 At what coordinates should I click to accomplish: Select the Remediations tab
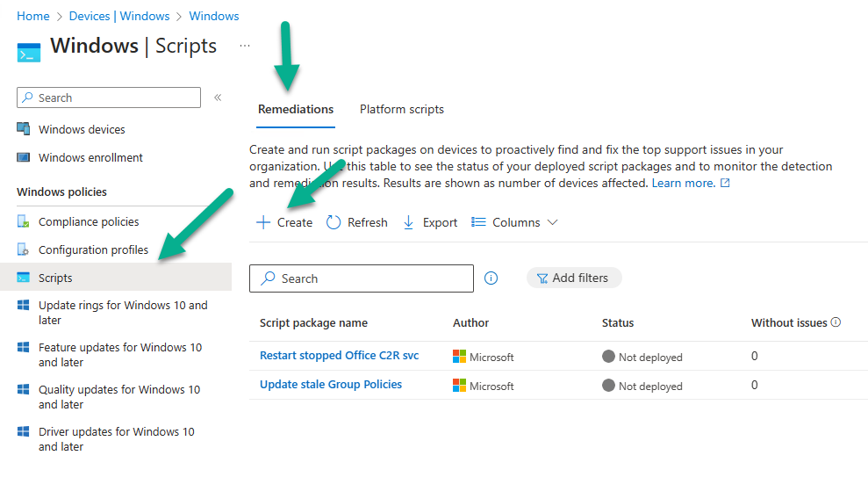click(296, 109)
